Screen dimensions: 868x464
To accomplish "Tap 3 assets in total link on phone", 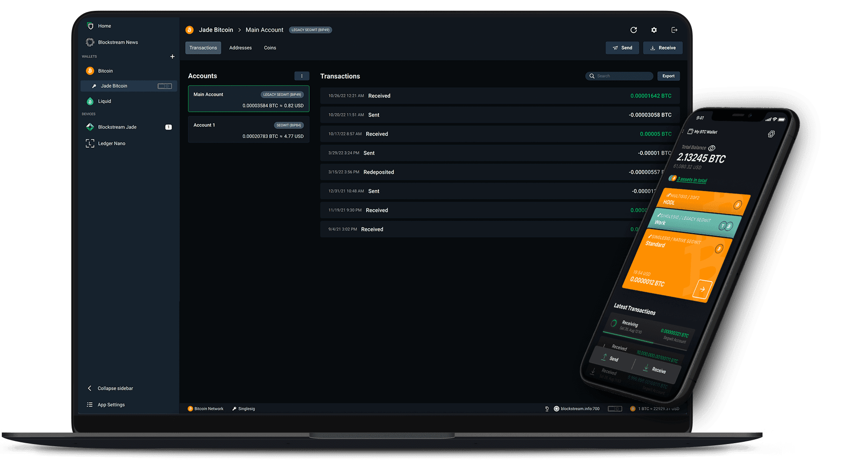I will (692, 180).
